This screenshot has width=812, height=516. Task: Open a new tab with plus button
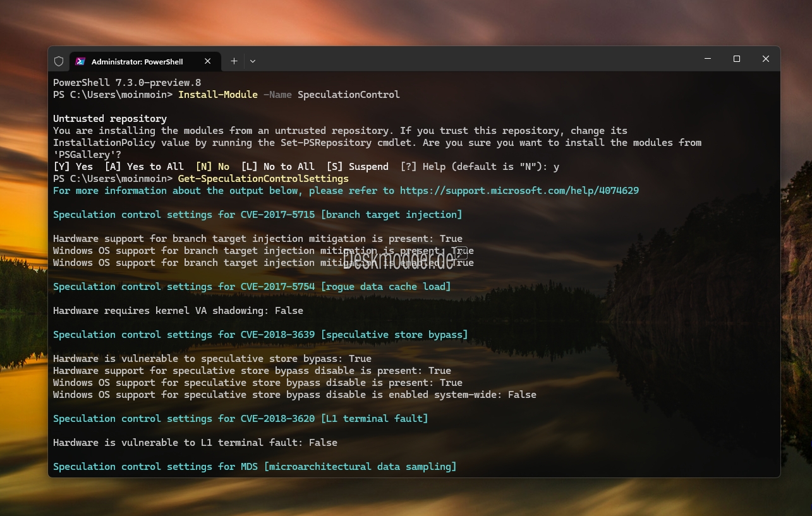click(234, 61)
